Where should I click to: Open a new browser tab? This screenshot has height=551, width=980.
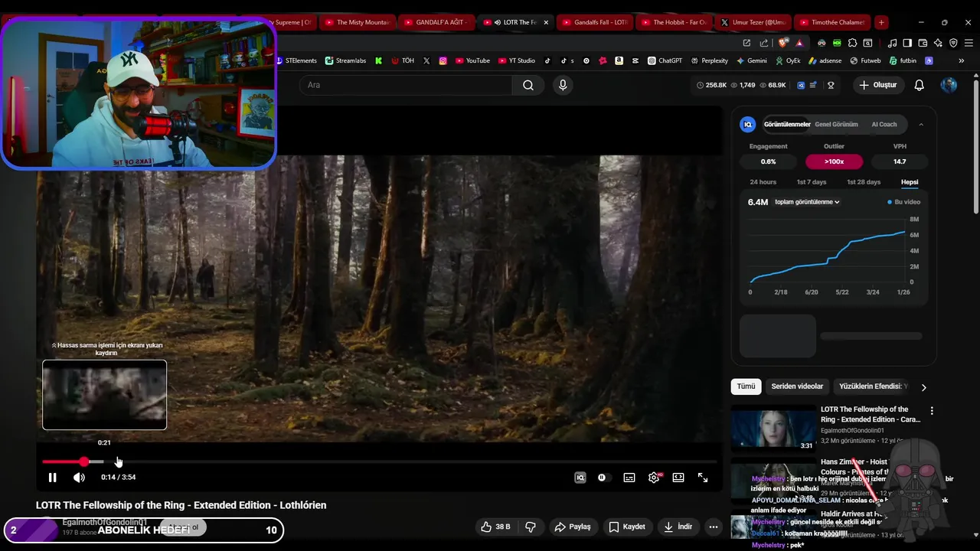[x=881, y=22]
